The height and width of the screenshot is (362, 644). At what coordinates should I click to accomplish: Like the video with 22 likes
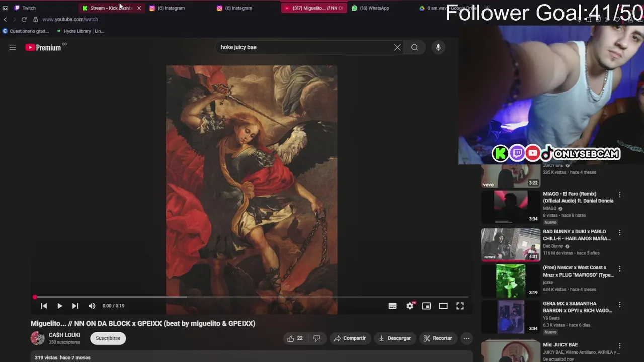(x=295, y=338)
